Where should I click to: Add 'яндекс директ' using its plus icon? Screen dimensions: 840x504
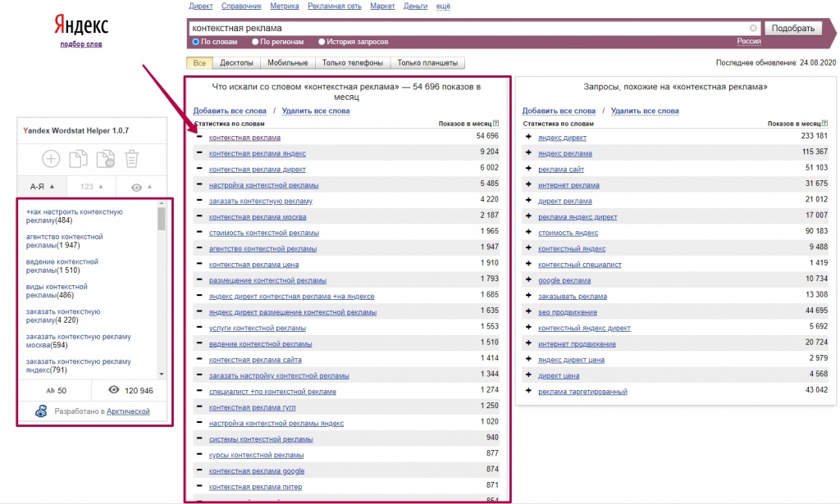[528, 138]
